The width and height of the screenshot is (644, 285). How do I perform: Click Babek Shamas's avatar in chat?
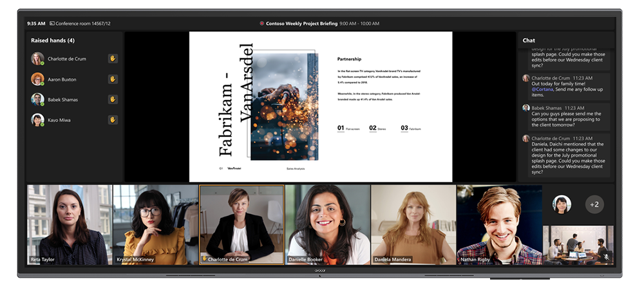526,108
